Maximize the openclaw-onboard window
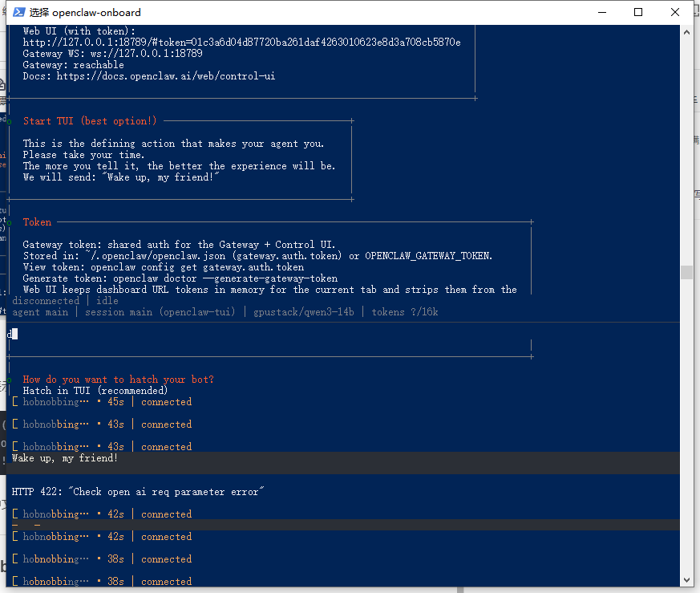 tap(638, 12)
